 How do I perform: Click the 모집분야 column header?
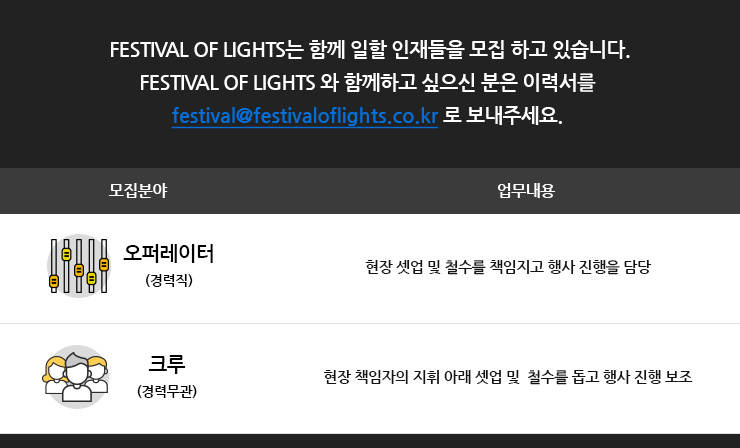click(138, 190)
